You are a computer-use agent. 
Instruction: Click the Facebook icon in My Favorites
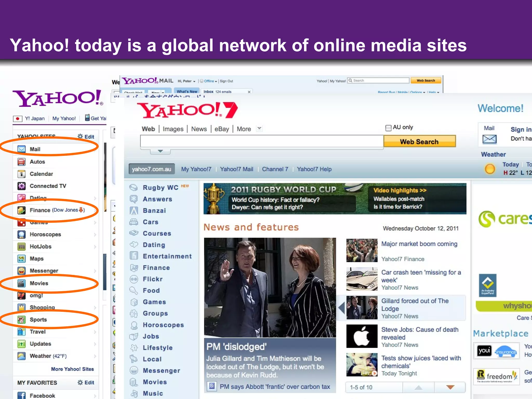[21, 396]
